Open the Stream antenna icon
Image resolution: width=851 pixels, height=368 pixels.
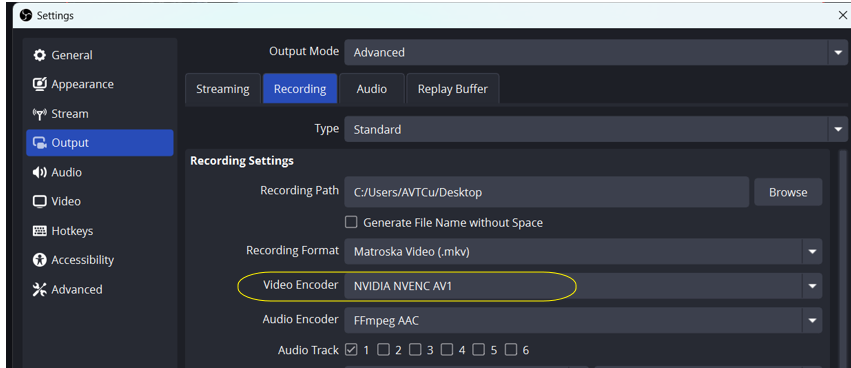tap(40, 114)
